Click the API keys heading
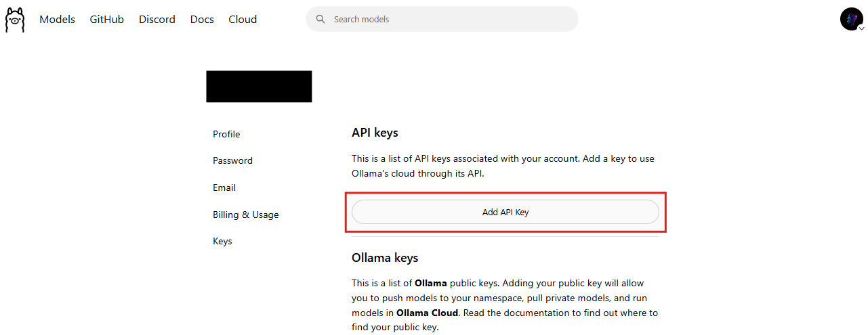 click(x=375, y=133)
